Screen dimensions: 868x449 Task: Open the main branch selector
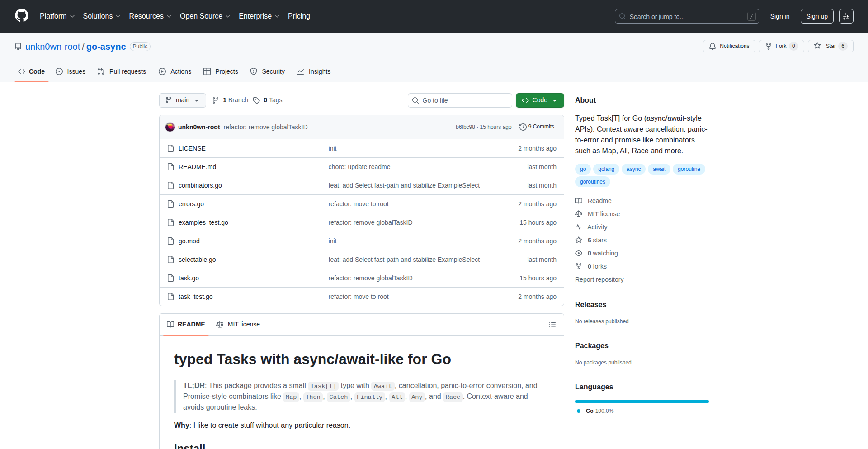point(182,100)
